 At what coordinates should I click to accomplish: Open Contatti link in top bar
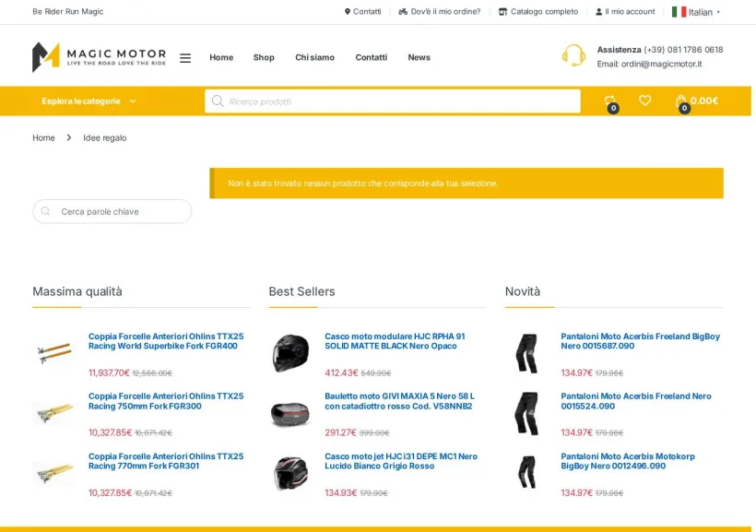(367, 12)
